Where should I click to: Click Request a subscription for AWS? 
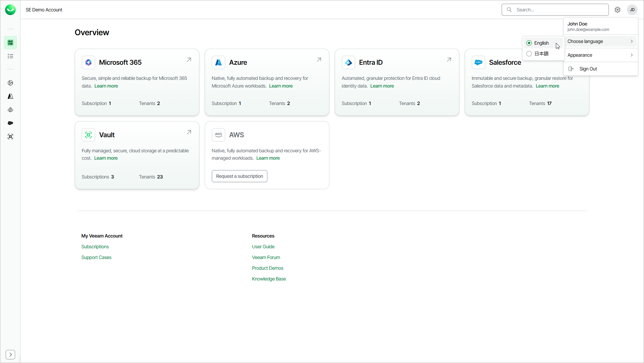(x=239, y=176)
